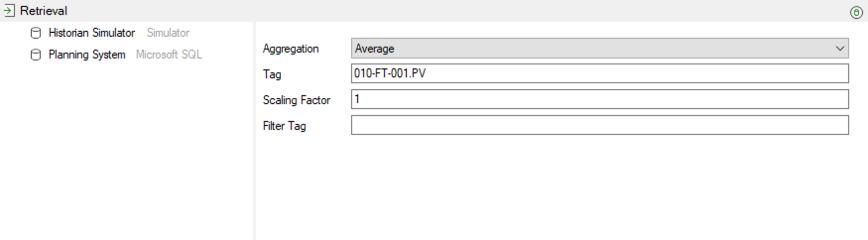Click the green database icon in circle
Viewport: 868px width, 240px height.
coord(856,12)
